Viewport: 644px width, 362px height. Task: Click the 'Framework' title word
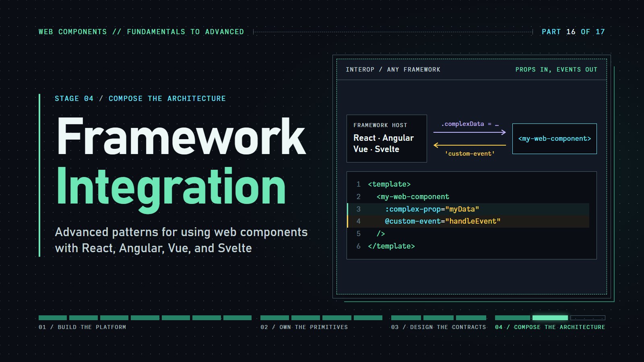[182, 136]
